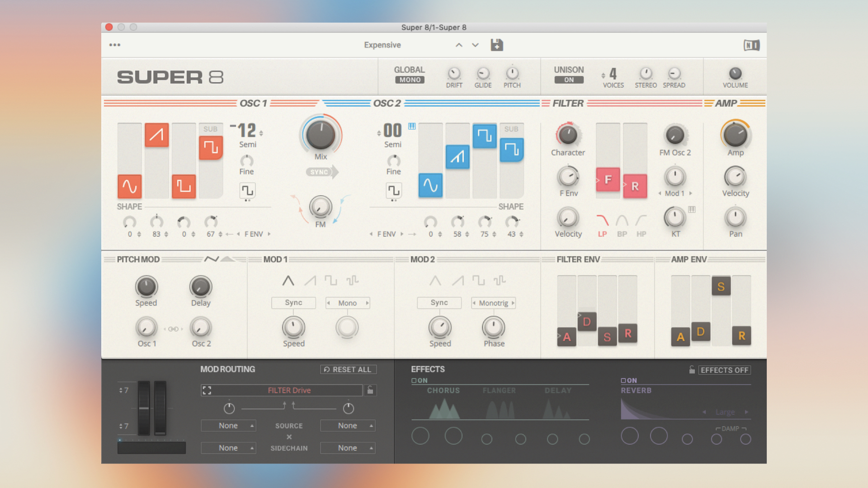Image resolution: width=868 pixels, height=488 pixels.
Task: Toggle the KT keyboard icon in filter
Action: [692, 209]
